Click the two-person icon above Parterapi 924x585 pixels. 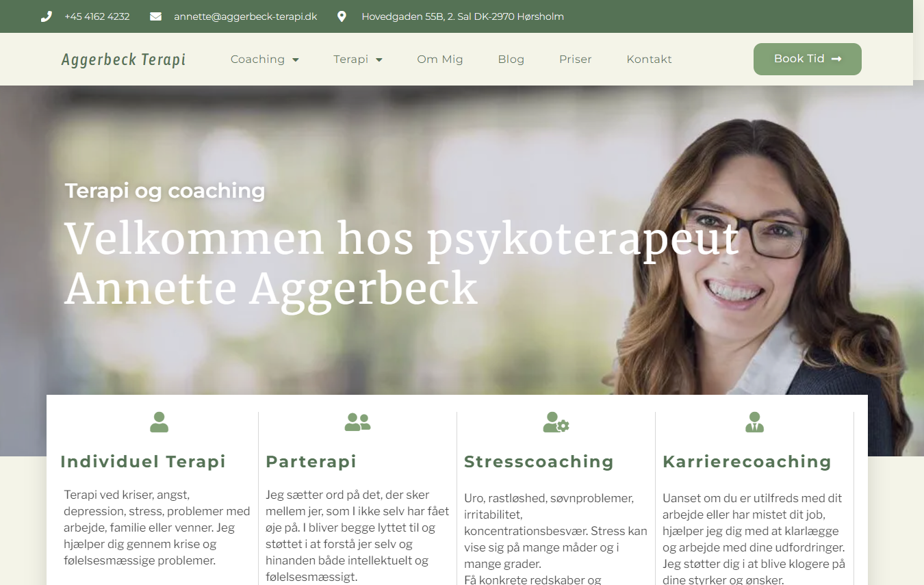[x=357, y=422]
